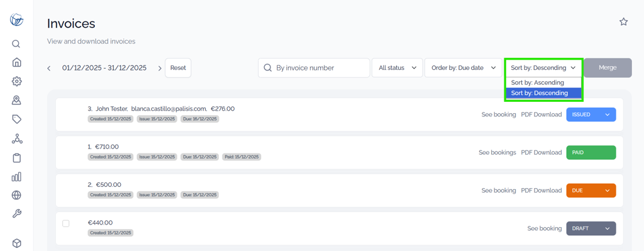Click the globe logo at sidebar top
The width and height of the screenshot is (644, 251).
(16, 20)
